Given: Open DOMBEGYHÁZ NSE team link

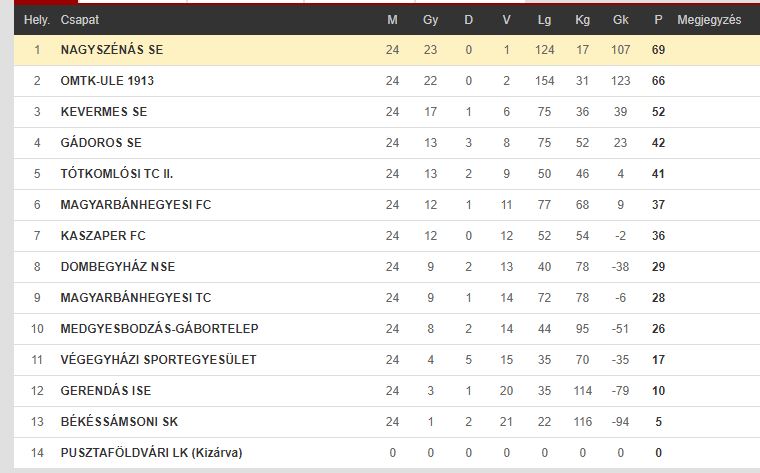Looking at the screenshot, I should pyautogui.click(x=118, y=267).
